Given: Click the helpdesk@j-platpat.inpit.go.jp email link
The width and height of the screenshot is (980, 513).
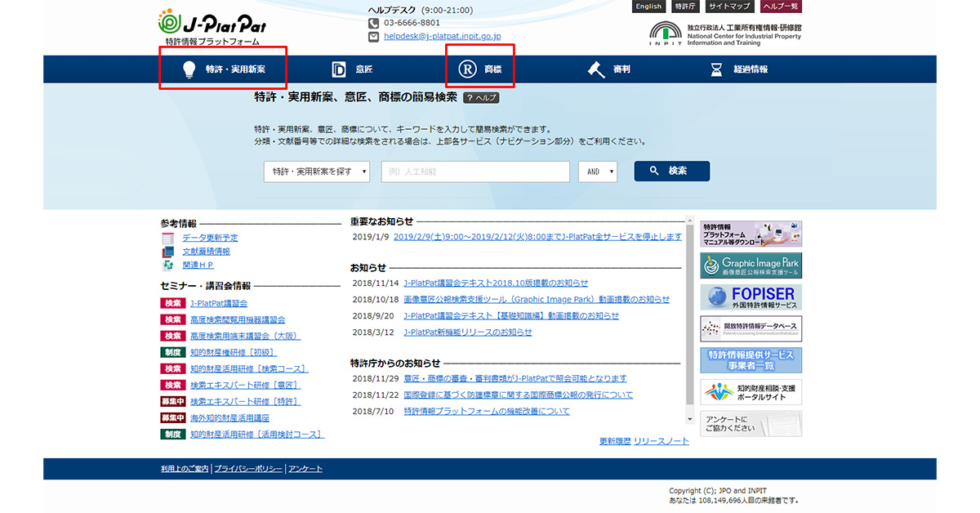Looking at the screenshot, I should (442, 37).
